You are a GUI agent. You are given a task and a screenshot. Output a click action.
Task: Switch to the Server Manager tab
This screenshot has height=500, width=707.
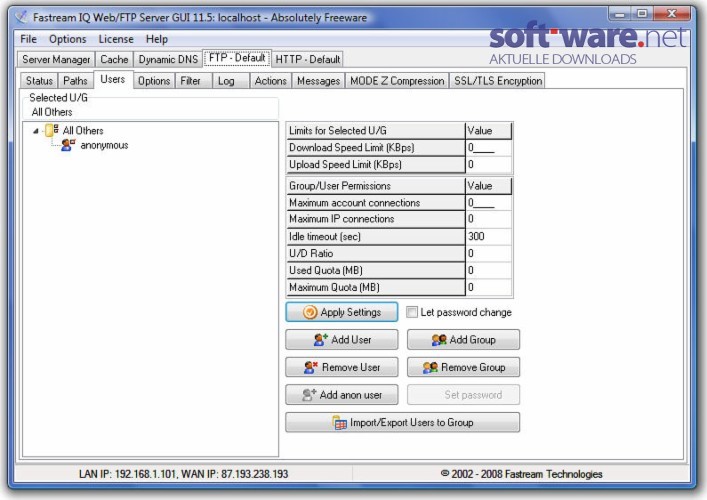point(56,60)
